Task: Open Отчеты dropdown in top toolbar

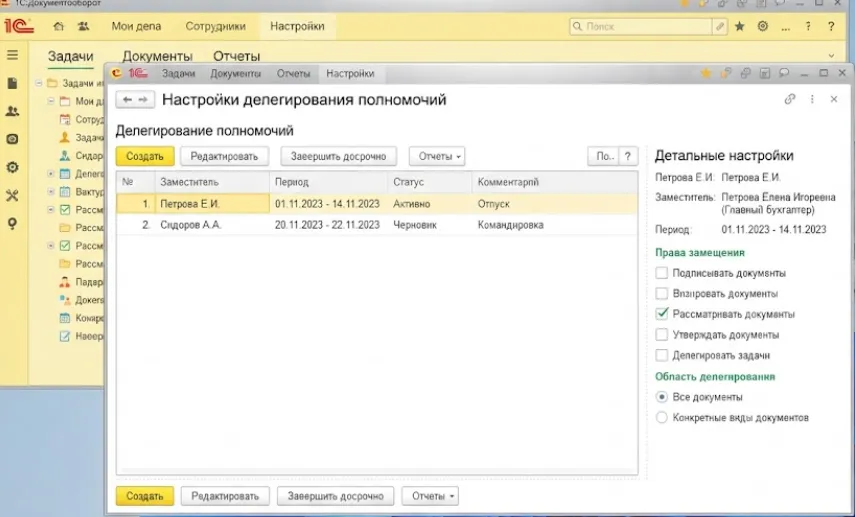Action: 437,157
